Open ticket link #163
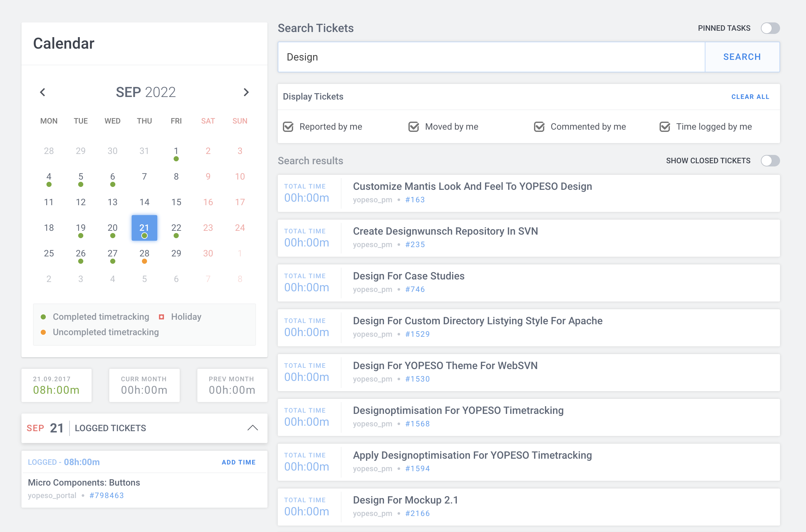 (415, 200)
